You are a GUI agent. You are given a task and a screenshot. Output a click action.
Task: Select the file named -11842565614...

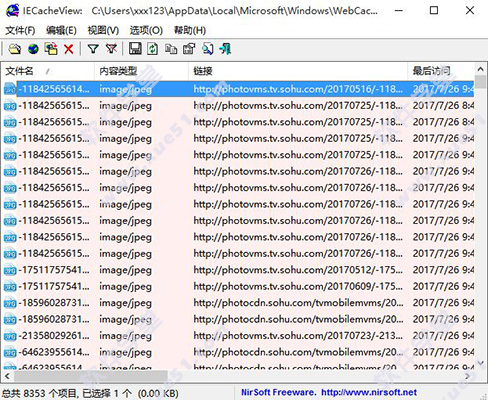click(x=54, y=89)
